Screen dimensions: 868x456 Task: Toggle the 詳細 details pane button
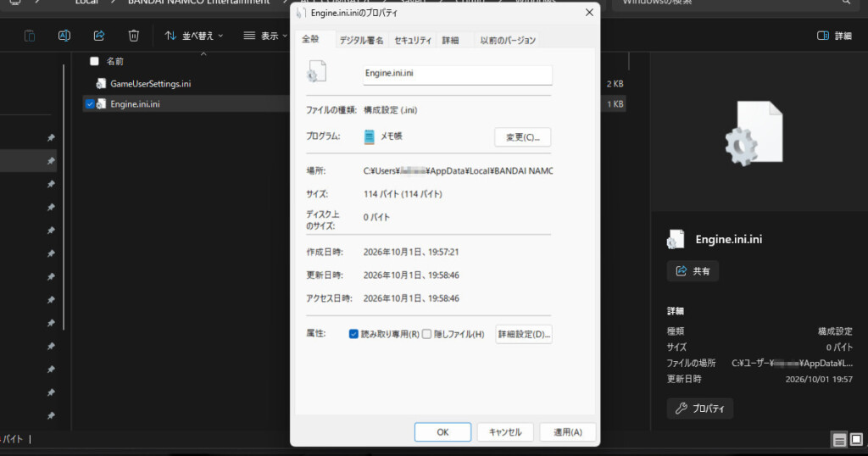(x=834, y=36)
